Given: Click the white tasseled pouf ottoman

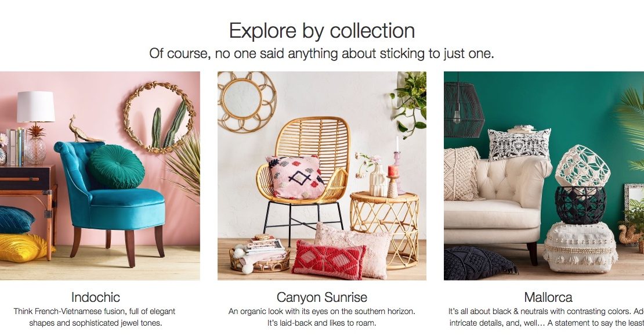Looking at the screenshot, I should click(x=580, y=247).
